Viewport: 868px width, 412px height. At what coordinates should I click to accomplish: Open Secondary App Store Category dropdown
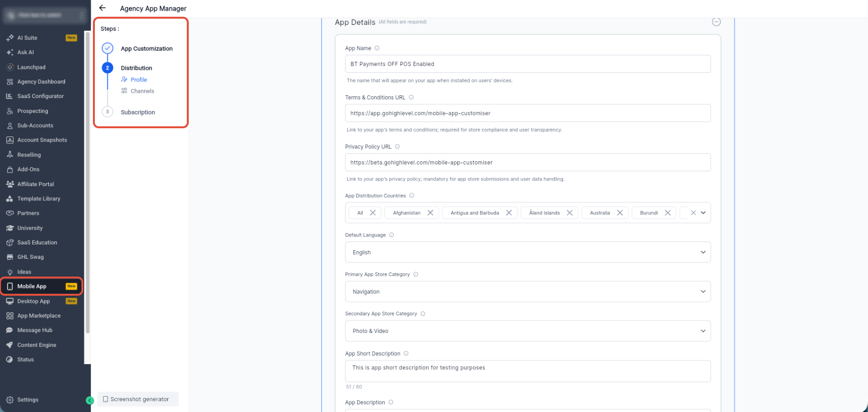(x=528, y=331)
